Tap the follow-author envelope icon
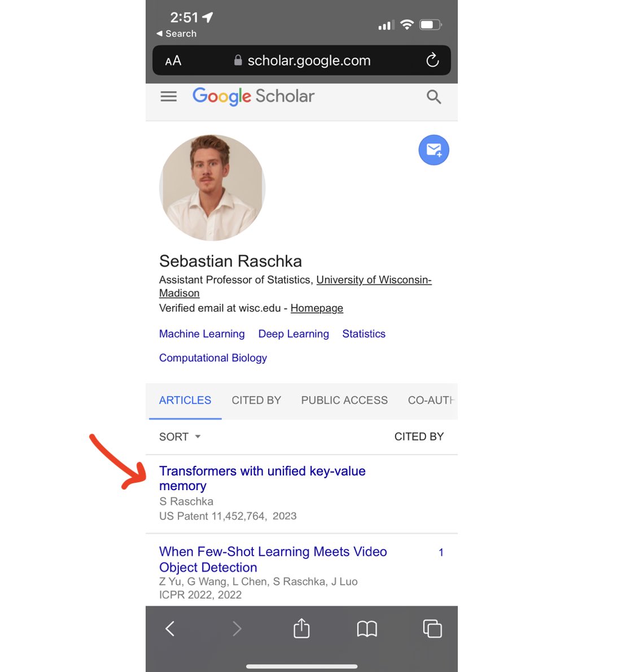This screenshot has width=639, height=672. coord(434,150)
